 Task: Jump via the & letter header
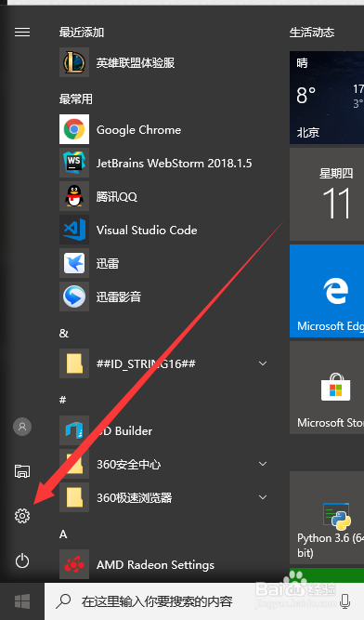(x=64, y=334)
